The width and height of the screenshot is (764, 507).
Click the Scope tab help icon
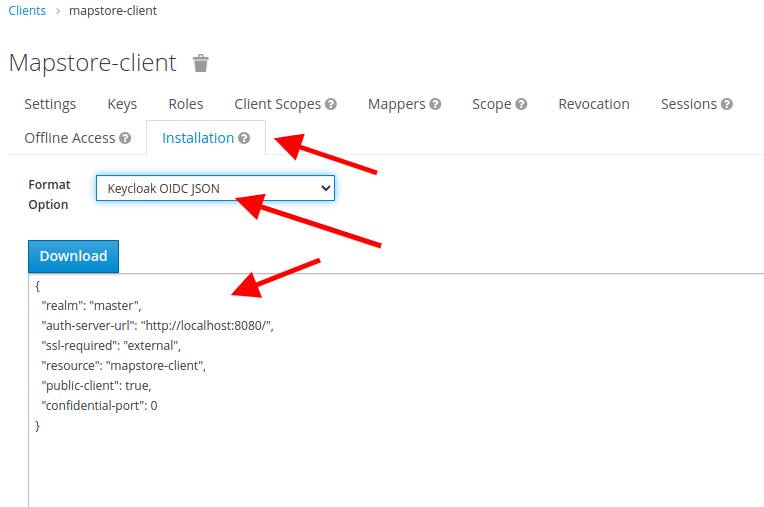[x=522, y=104]
